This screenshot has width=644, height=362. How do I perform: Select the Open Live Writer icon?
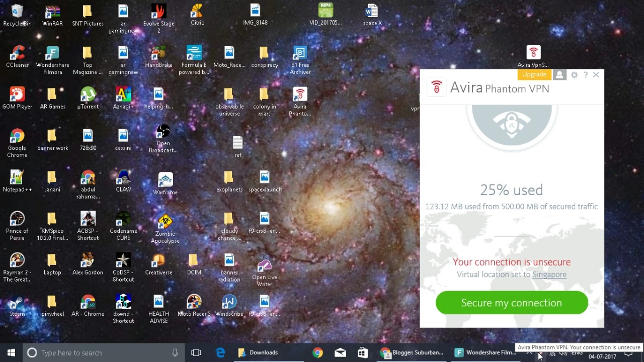265,273
